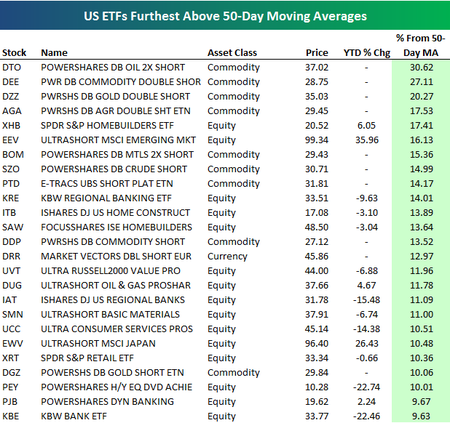
Task: Select the 13.52 percent value
Action: [421, 242]
